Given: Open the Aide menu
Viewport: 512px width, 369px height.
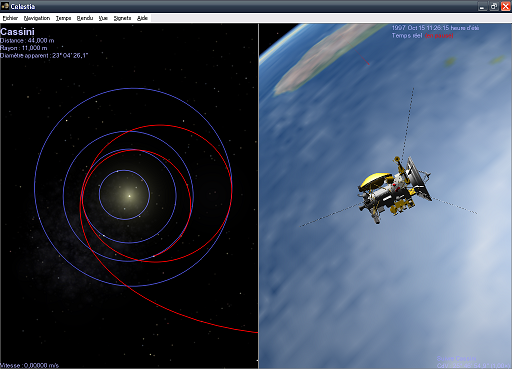Looking at the screenshot, I should 142,18.
